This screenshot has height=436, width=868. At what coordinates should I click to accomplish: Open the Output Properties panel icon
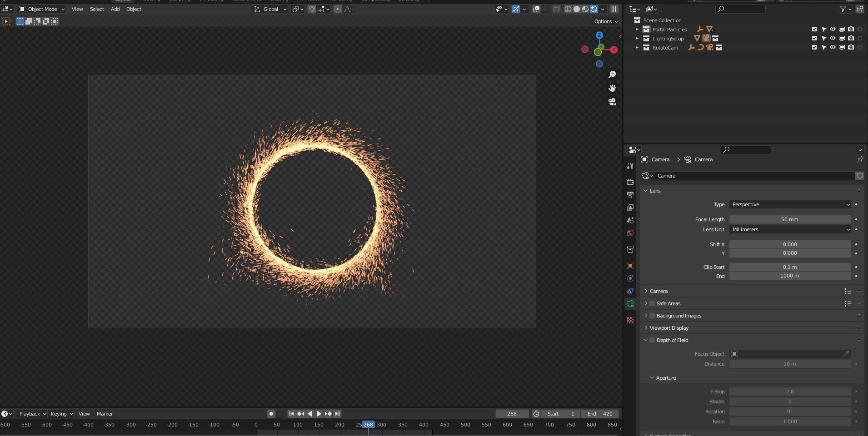pyautogui.click(x=630, y=195)
